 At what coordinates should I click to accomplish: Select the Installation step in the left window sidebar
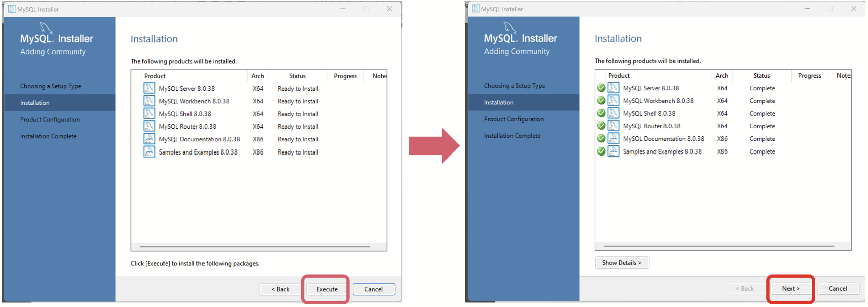[60, 102]
